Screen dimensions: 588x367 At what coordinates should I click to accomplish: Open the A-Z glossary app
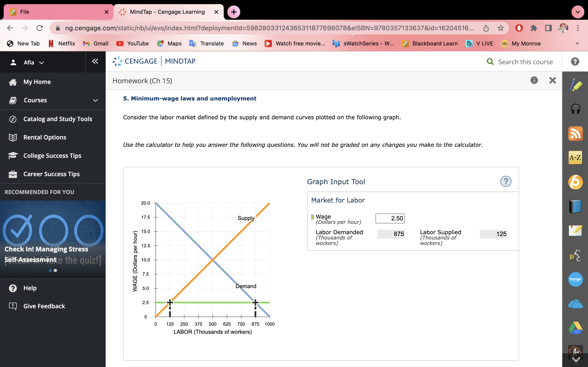coord(575,158)
